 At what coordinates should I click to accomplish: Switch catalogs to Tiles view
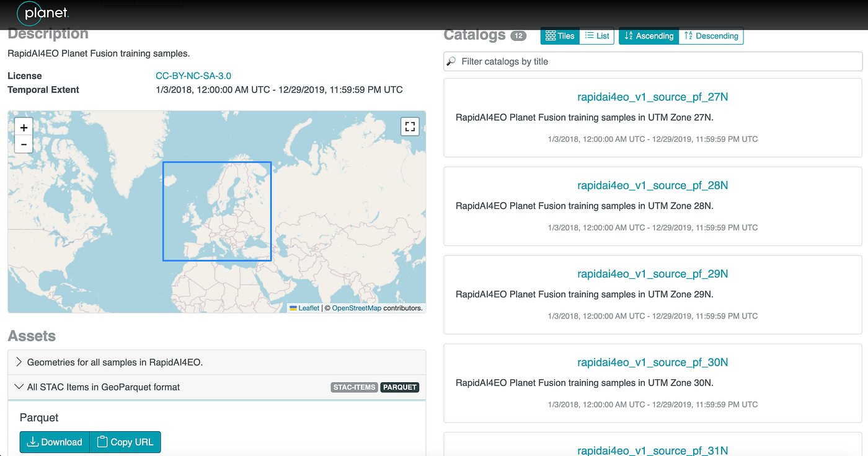pyautogui.click(x=560, y=36)
